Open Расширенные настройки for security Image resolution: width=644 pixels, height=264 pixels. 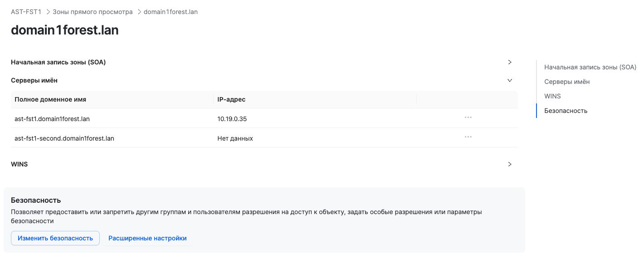pos(147,238)
